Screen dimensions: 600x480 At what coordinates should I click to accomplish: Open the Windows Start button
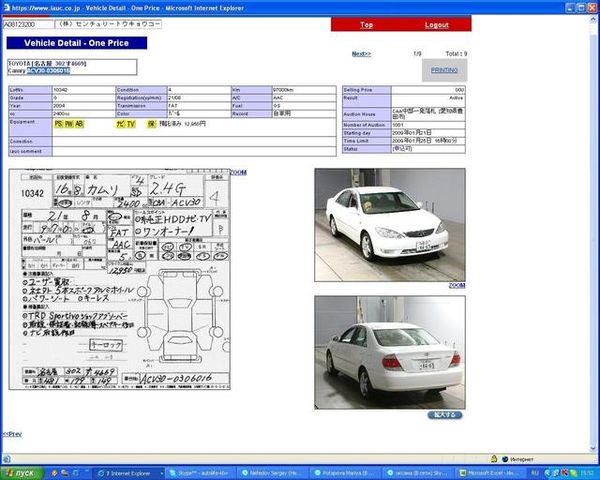(x=23, y=473)
